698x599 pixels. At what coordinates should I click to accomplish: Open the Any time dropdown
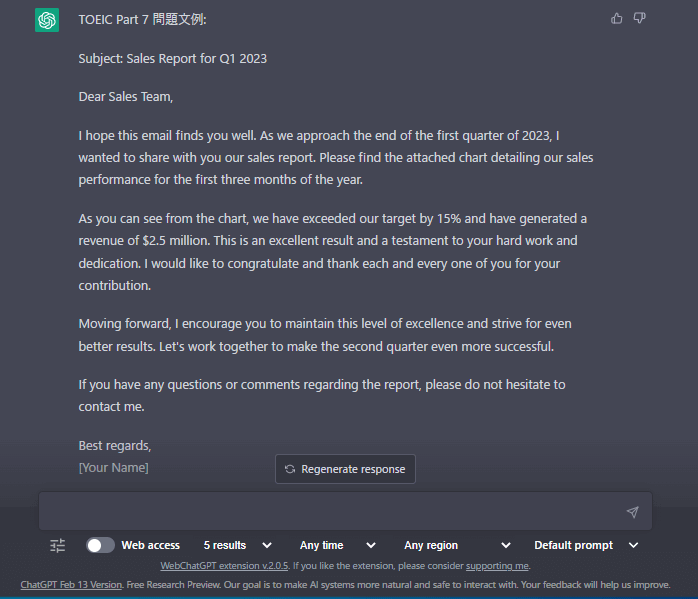point(338,545)
